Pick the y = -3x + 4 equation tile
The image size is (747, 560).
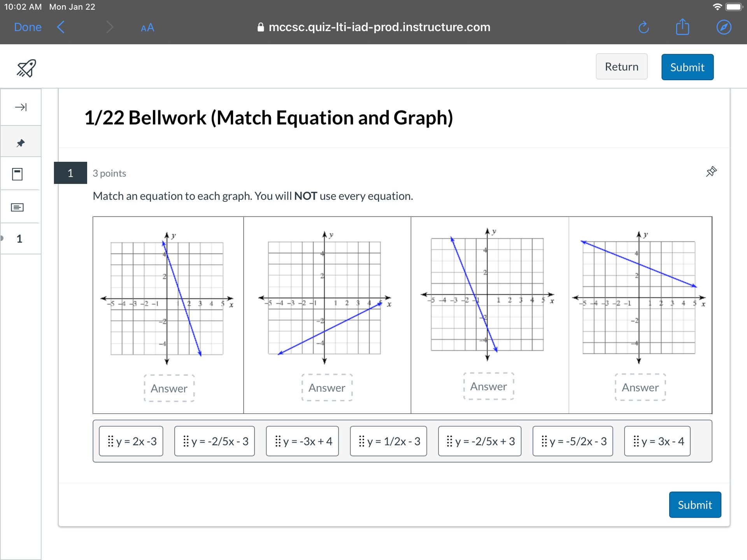[x=302, y=441]
